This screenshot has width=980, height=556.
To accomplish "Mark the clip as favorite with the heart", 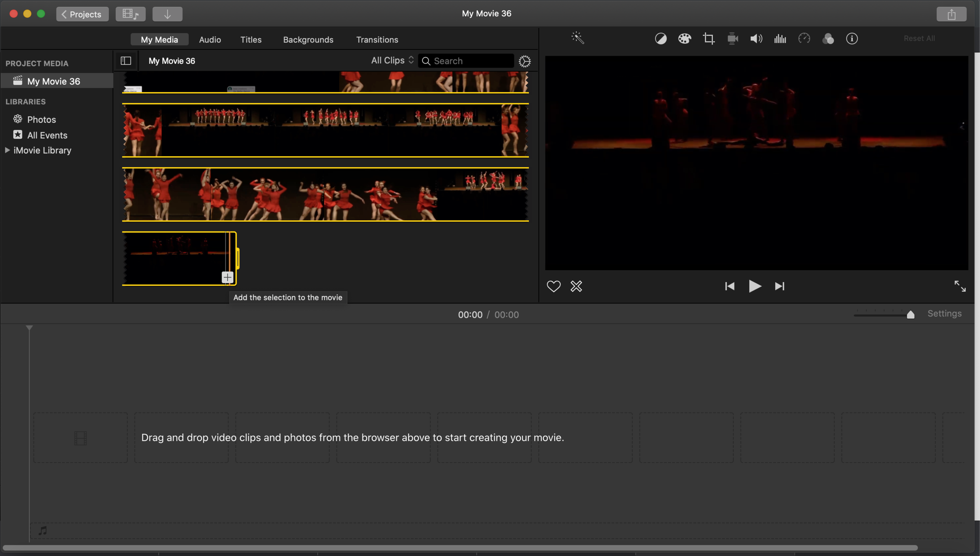I will pyautogui.click(x=553, y=286).
